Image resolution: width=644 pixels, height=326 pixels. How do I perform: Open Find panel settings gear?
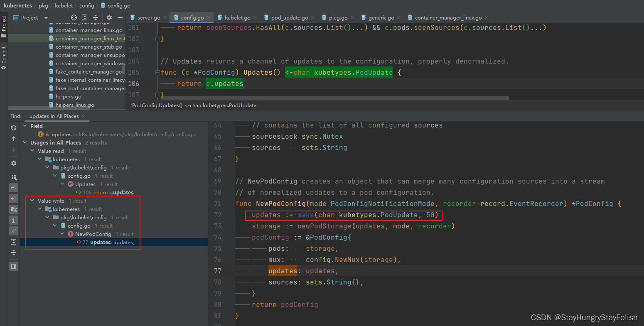(x=14, y=163)
